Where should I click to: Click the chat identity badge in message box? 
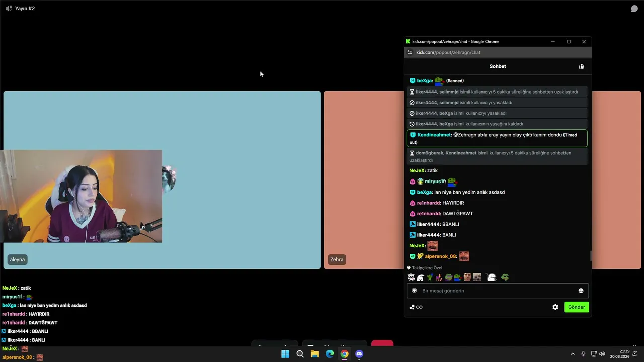click(x=414, y=291)
